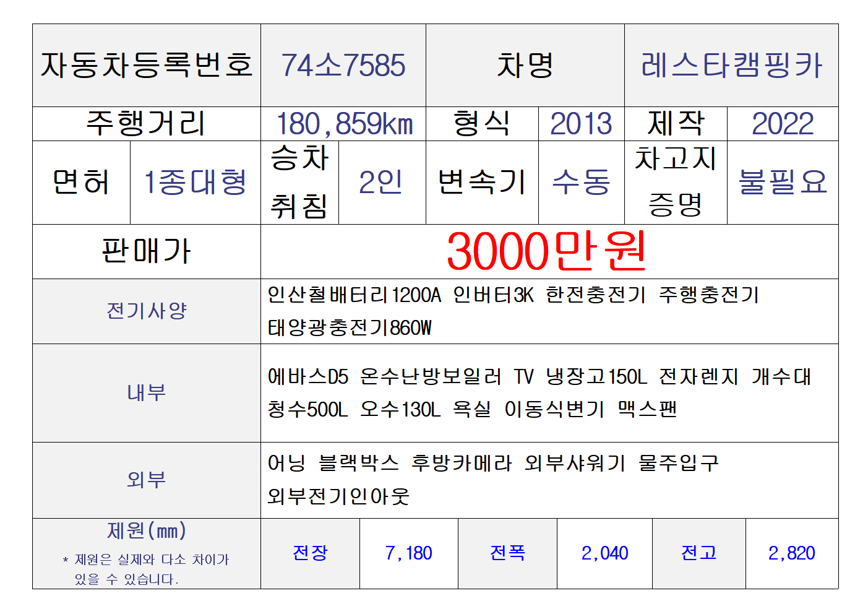Click the 내부 row header
868x614 pixels.
147,392
